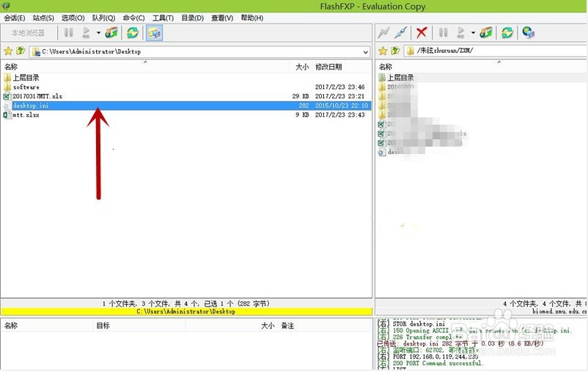
Task: Click left pane up-folder icon
Action: click(21, 51)
